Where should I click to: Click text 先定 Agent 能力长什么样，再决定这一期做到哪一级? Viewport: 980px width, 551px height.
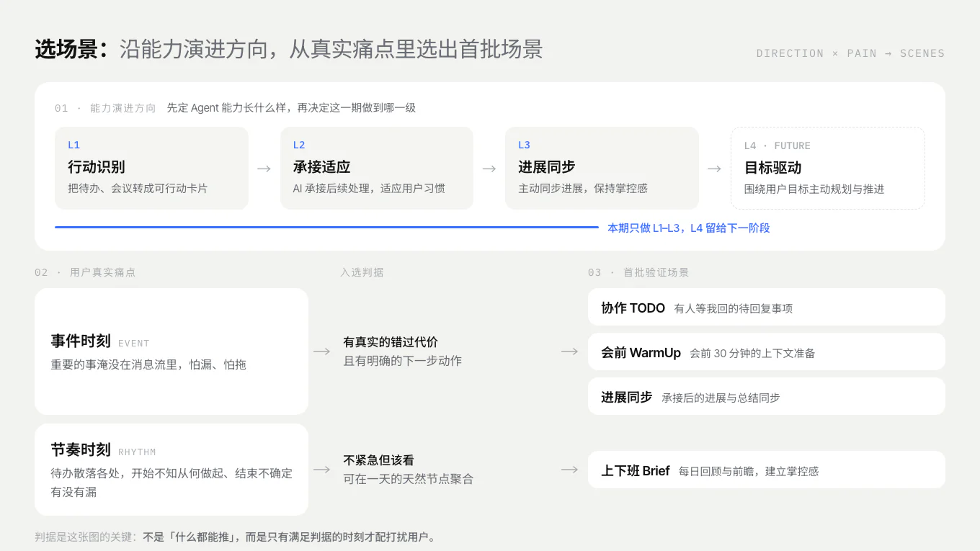pyautogui.click(x=291, y=108)
